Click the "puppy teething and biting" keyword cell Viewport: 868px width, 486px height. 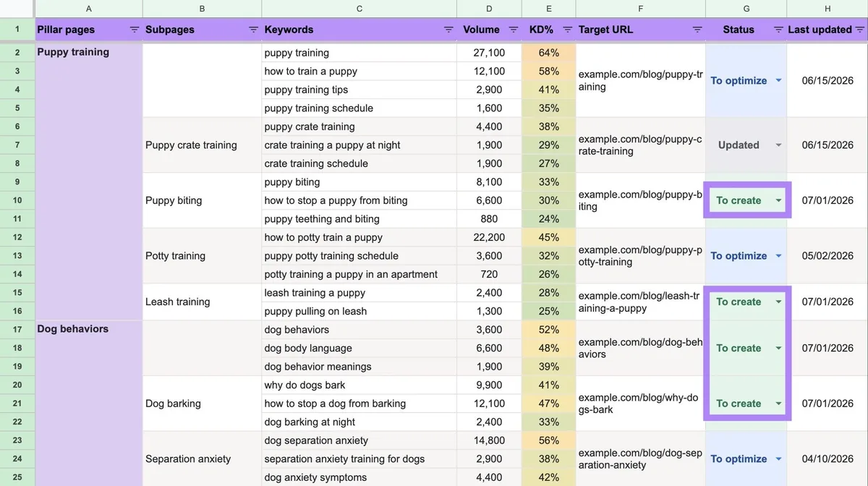coord(359,219)
